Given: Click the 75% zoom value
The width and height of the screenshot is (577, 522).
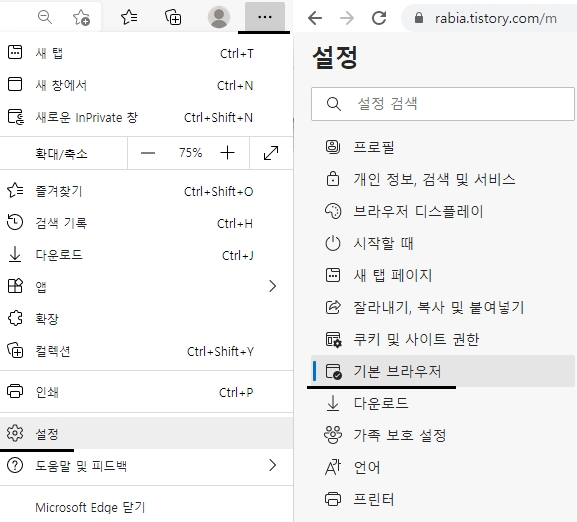Looking at the screenshot, I should tap(191, 153).
